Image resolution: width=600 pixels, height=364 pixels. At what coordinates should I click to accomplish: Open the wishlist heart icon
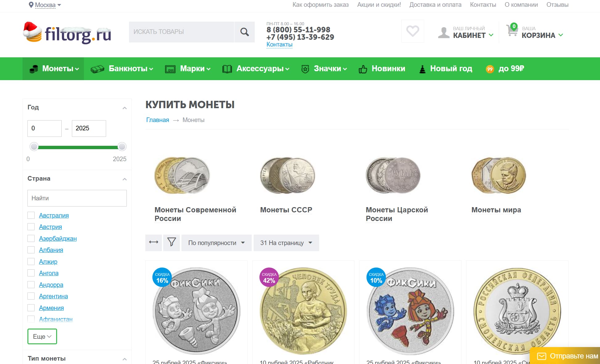click(412, 31)
